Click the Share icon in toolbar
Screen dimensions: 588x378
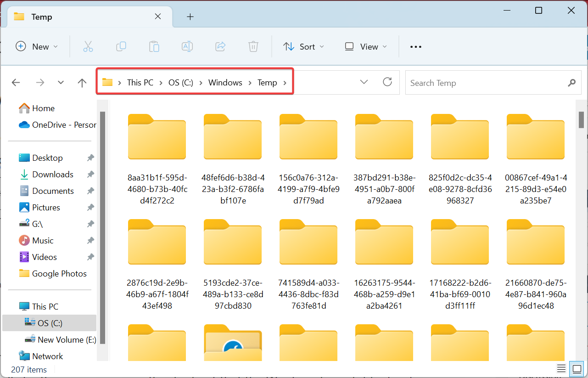(220, 46)
